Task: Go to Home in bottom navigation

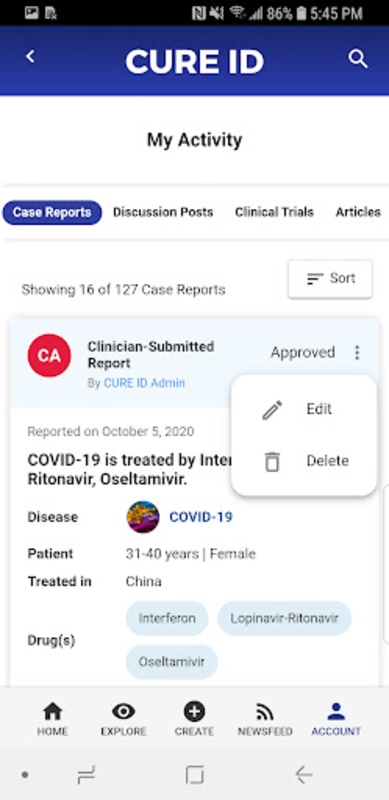Action: coord(52,718)
